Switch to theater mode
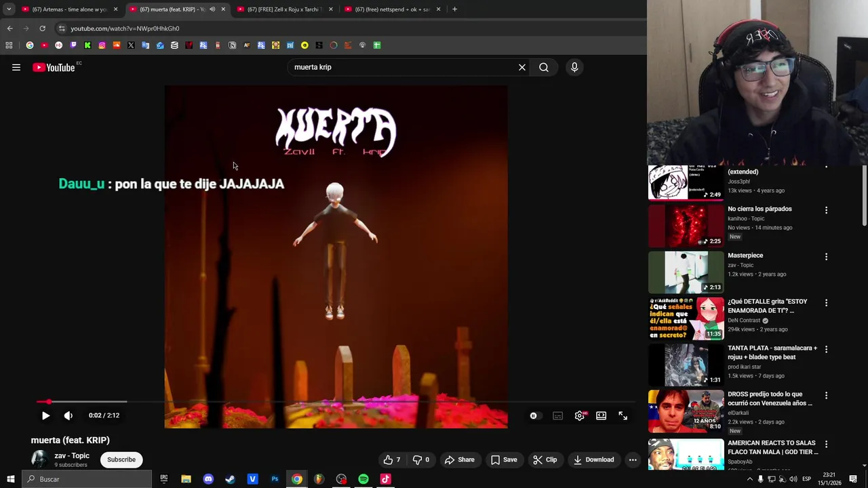The width and height of the screenshot is (868, 488). [601, 415]
